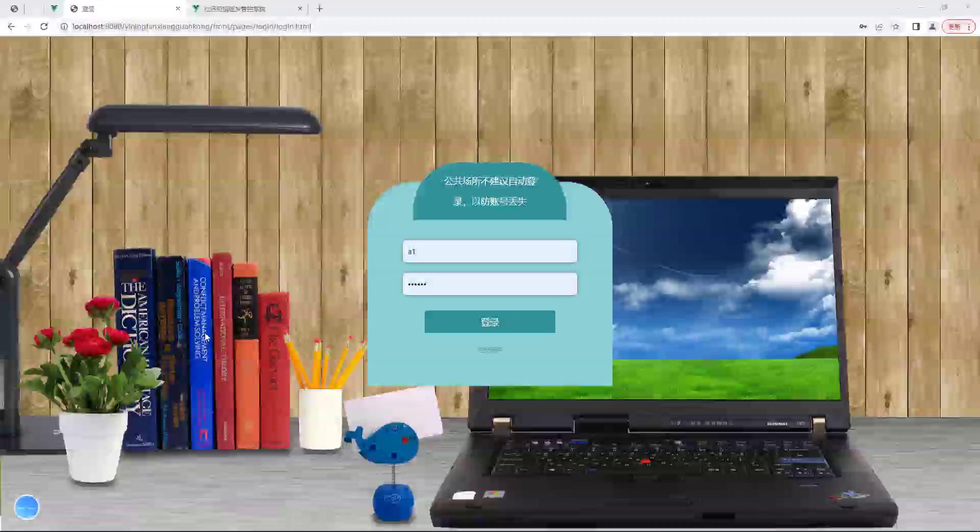The image size is (980, 532).
Task: Close the second Vue-logo system tab
Action: tap(300, 9)
